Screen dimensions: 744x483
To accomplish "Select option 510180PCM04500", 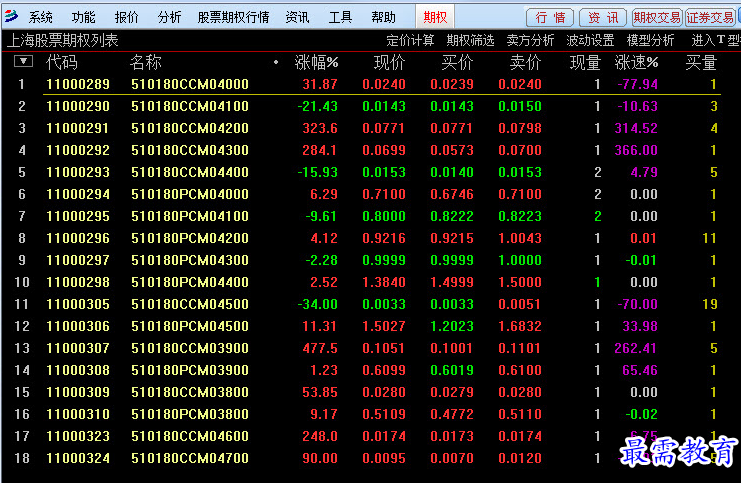I will pyautogui.click(x=190, y=326).
